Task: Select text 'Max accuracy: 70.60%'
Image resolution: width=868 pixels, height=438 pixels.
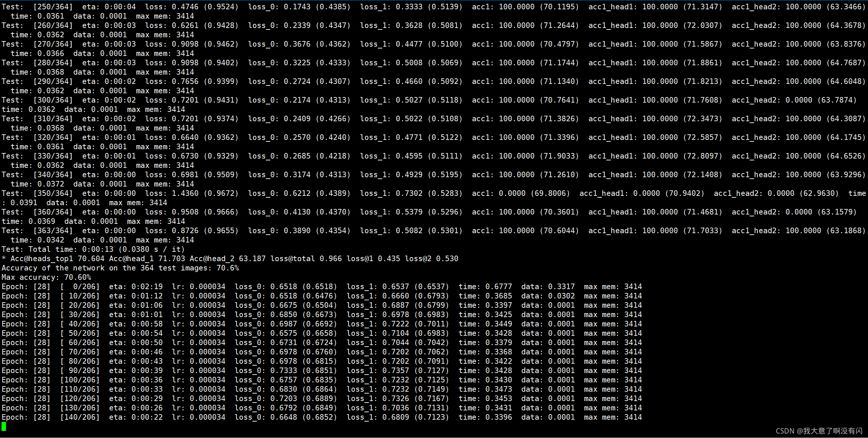Action: pos(46,277)
